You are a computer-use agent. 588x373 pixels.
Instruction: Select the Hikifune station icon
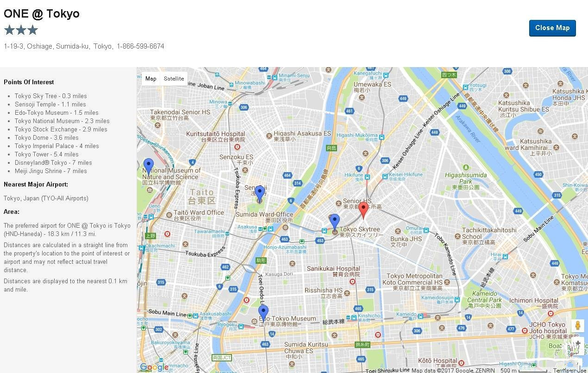[367, 176]
